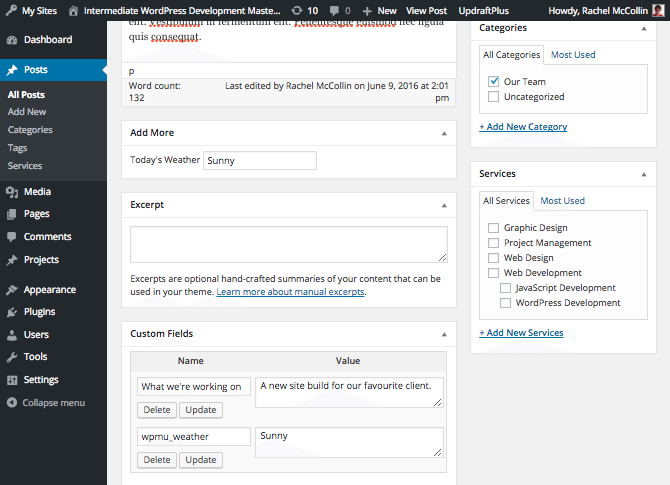The width and height of the screenshot is (670, 485).
Task: Open Media library via its icon
Action: tap(11, 192)
